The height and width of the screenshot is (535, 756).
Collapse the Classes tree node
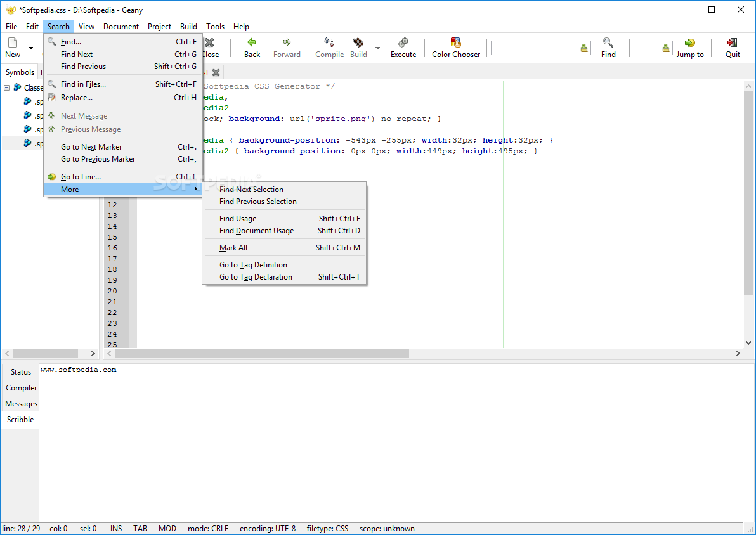pyautogui.click(x=7, y=88)
